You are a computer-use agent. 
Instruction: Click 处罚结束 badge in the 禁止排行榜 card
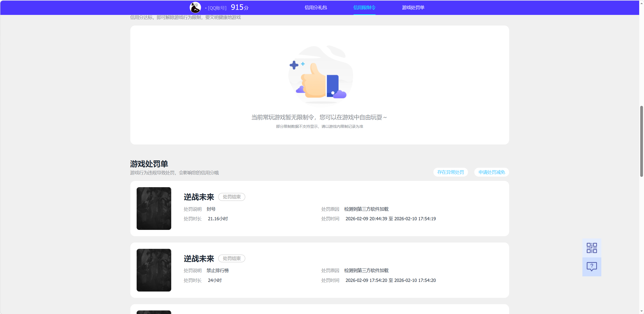(232, 258)
